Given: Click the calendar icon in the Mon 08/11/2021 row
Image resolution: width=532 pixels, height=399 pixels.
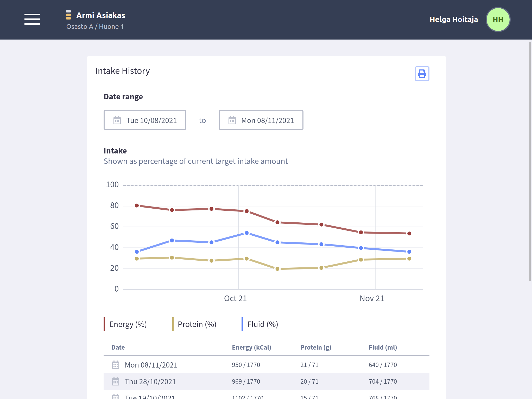Looking at the screenshot, I should (116, 365).
